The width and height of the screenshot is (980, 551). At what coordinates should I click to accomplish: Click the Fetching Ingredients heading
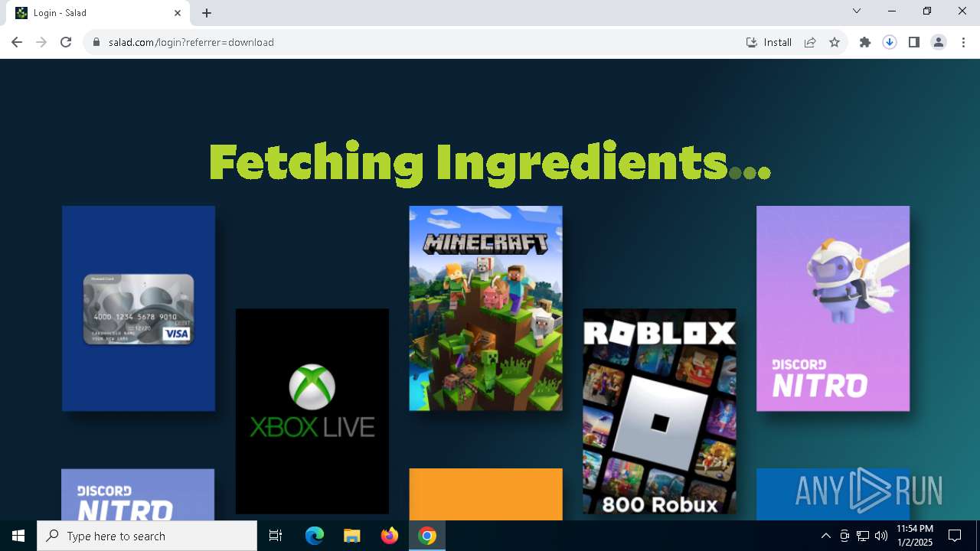490,162
